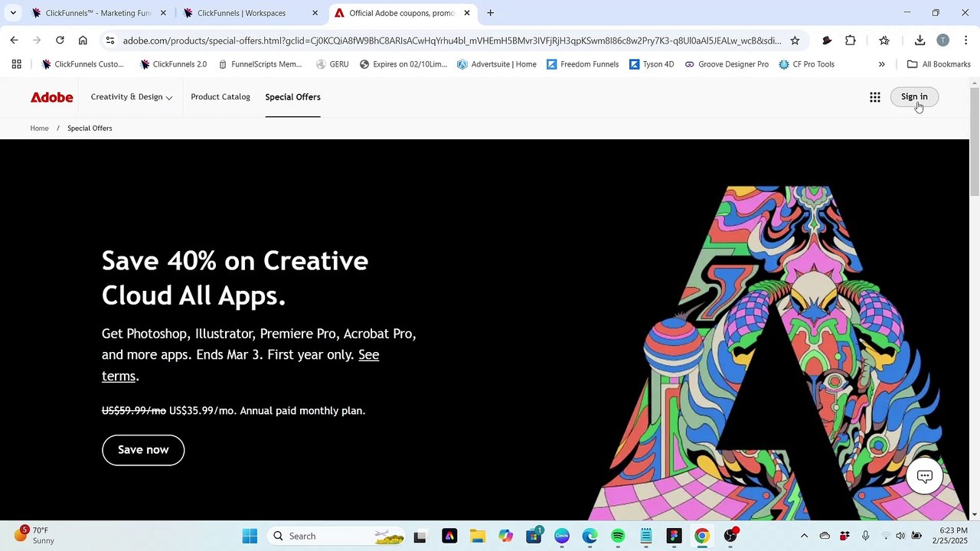Open Figma from taskbar
The image size is (980, 551).
coord(674,536)
